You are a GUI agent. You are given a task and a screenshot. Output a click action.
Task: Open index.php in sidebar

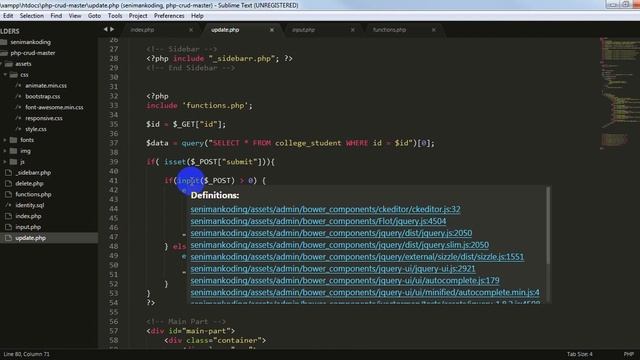pyautogui.click(x=28, y=216)
